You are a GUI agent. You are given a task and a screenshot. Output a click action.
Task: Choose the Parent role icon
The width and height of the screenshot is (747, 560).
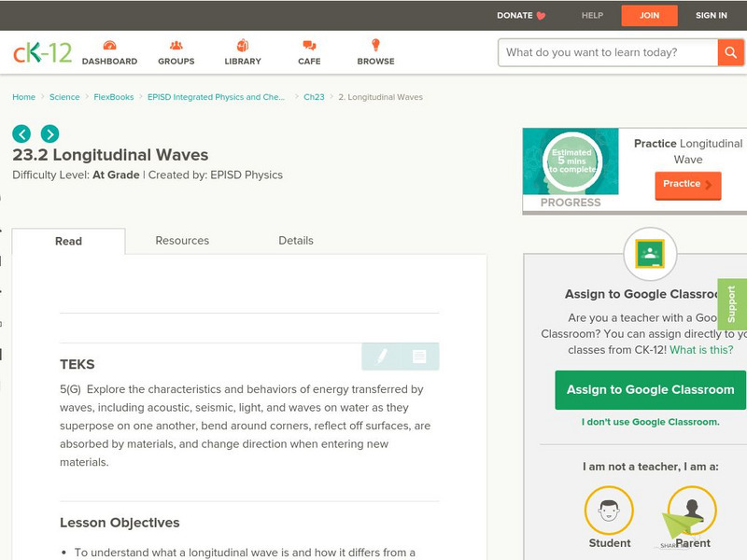pyautogui.click(x=692, y=511)
